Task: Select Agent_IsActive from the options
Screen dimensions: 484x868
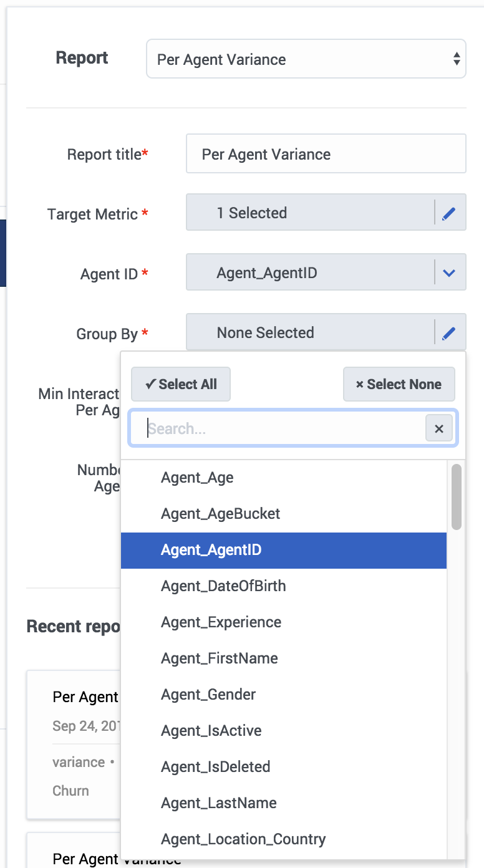Action: click(211, 731)
